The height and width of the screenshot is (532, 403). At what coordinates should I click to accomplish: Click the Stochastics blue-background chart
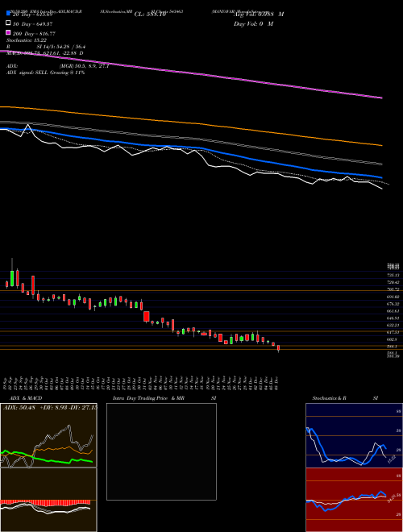coord(354,435)
